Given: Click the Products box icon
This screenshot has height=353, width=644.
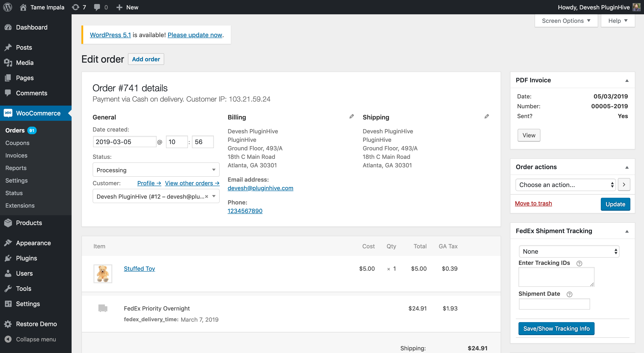Looking at the screenshot, I should click(8, 223).
